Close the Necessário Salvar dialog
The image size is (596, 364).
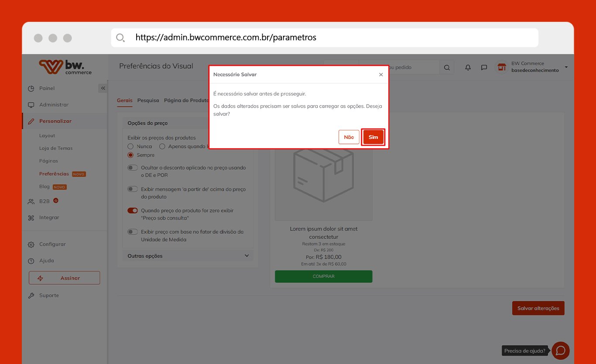click(381, 75)
